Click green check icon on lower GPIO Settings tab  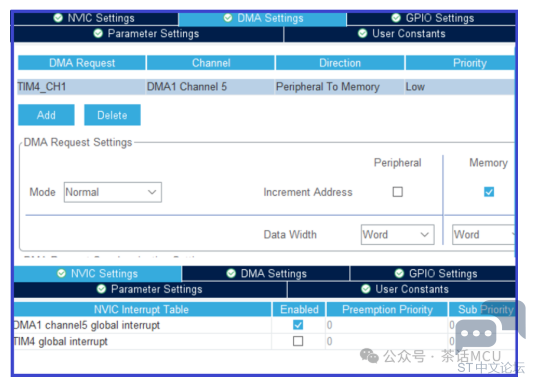[x=399, y=273]
